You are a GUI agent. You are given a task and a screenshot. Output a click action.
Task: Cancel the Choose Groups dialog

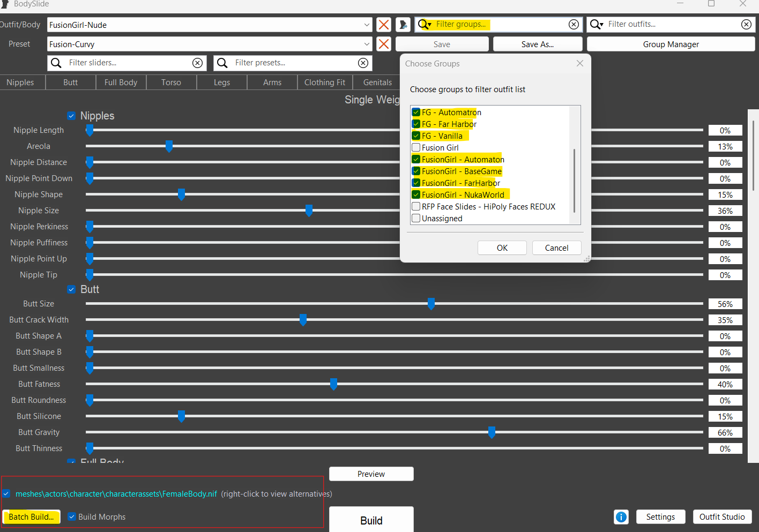click(x=557, y=248)
